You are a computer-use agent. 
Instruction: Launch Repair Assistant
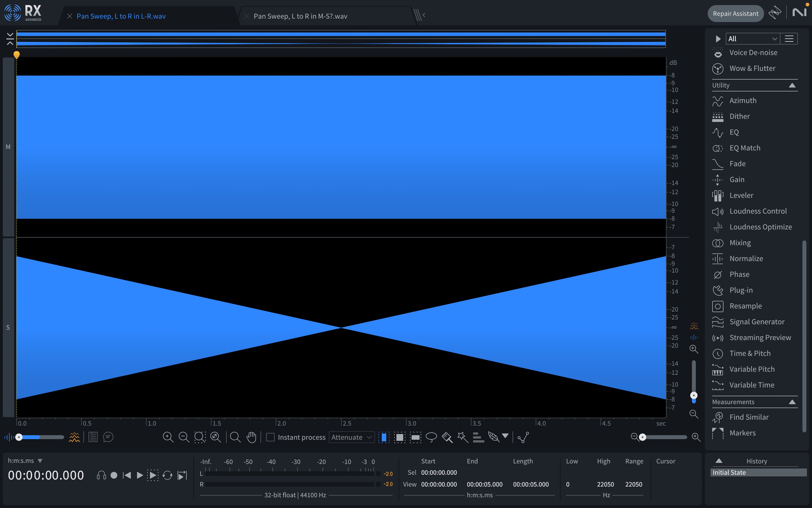(736, 14)
